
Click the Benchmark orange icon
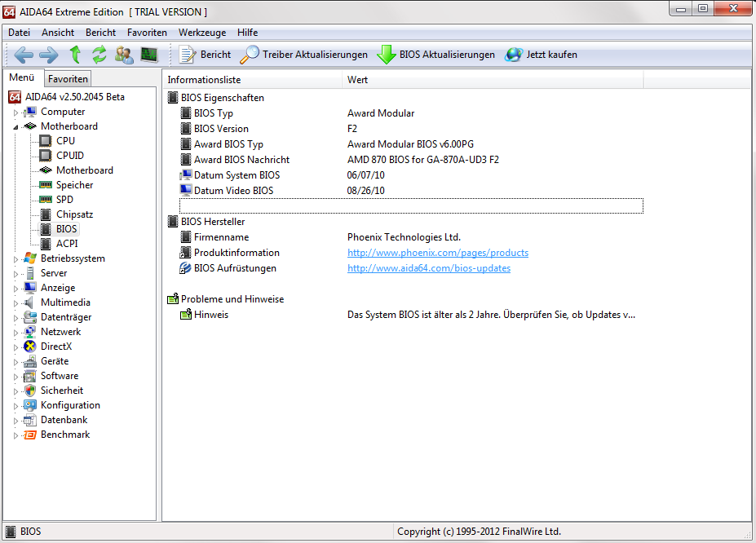pos(30,435)
